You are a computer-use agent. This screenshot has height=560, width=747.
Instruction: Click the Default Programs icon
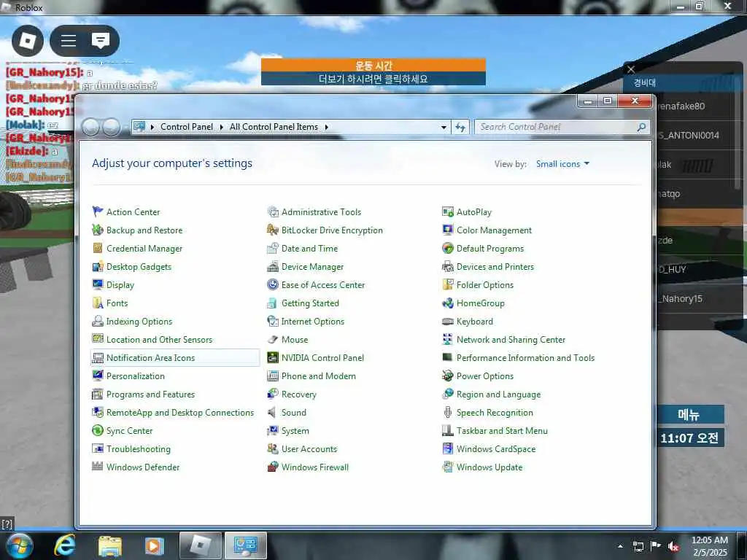coord(448,248)
